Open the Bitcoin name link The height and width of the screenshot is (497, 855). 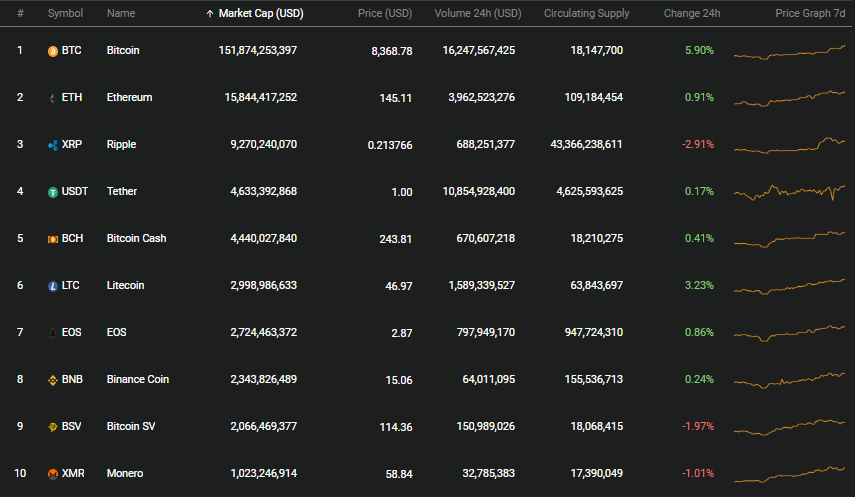tap(123, 50)
